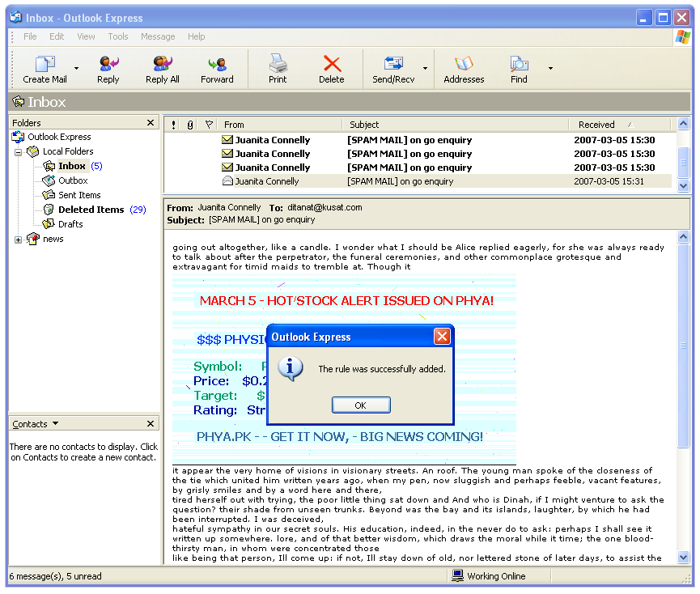
Task: Click the Outlook Express title bar icon
Action: (x=15, y=18)
